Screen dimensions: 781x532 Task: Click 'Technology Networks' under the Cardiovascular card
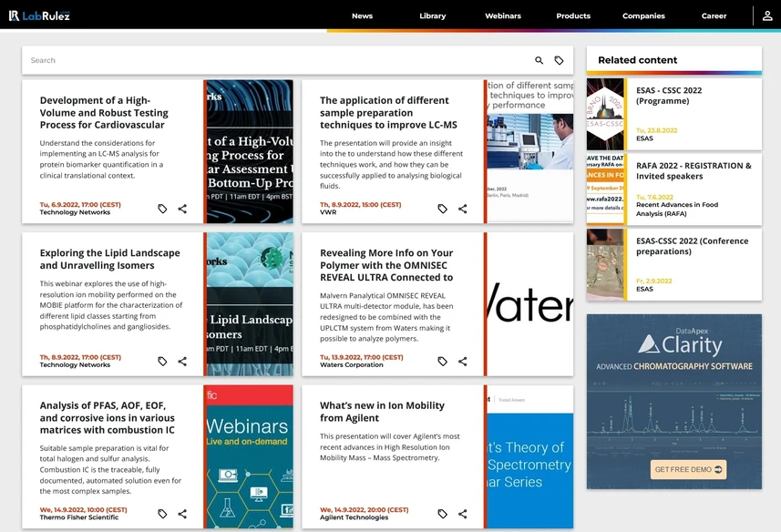pos(75,212)
